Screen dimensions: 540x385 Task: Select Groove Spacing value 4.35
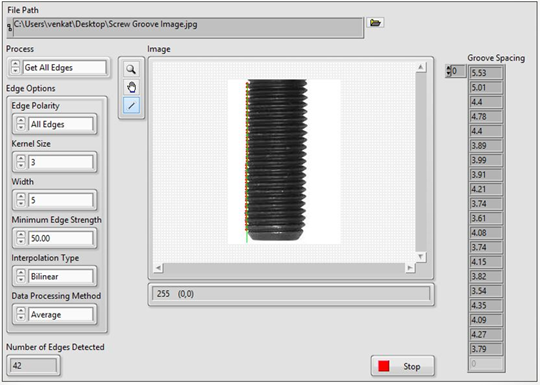coord(486,305)
